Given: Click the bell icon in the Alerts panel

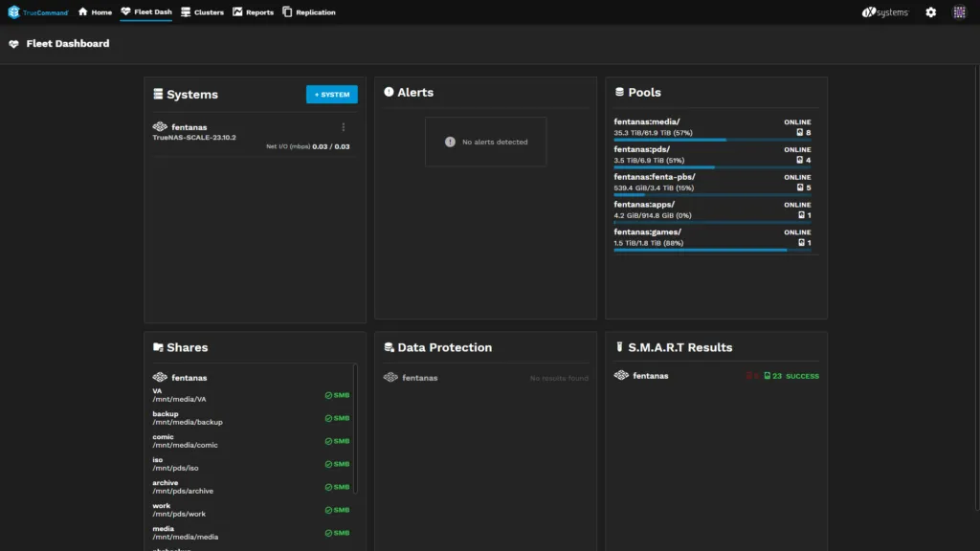Looking at the screenshot, I should (x=390, y=92).
